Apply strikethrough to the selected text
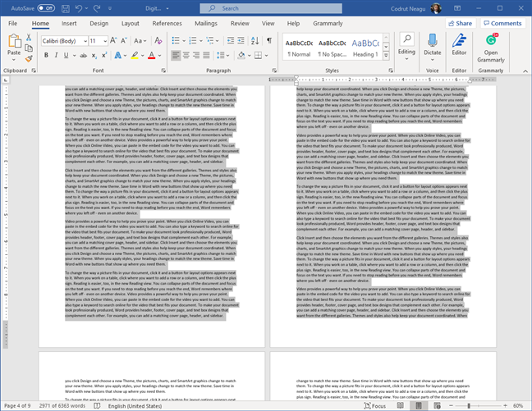 pos(83,55)
